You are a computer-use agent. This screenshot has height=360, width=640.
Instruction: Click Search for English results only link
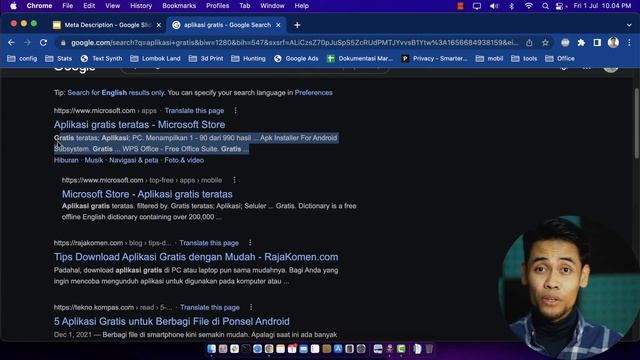click(116, 93)
